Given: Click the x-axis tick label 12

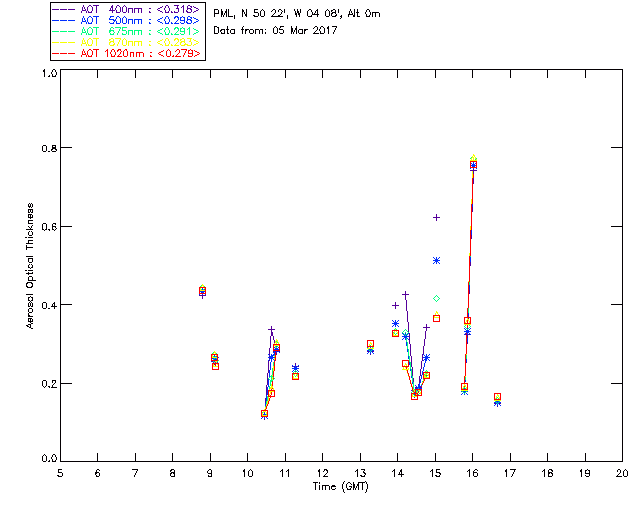Looking at the screenshot, I should pyautogui.click(x=322, y=473).
